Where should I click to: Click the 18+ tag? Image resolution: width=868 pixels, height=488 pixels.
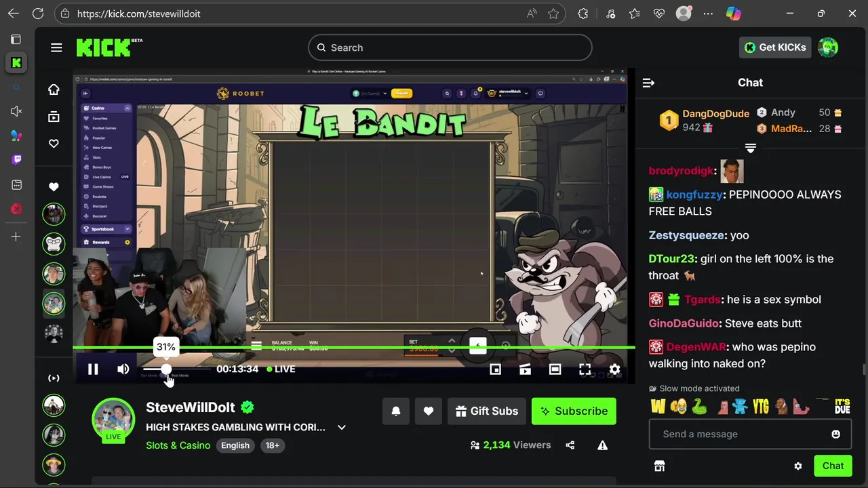(273, 445)
